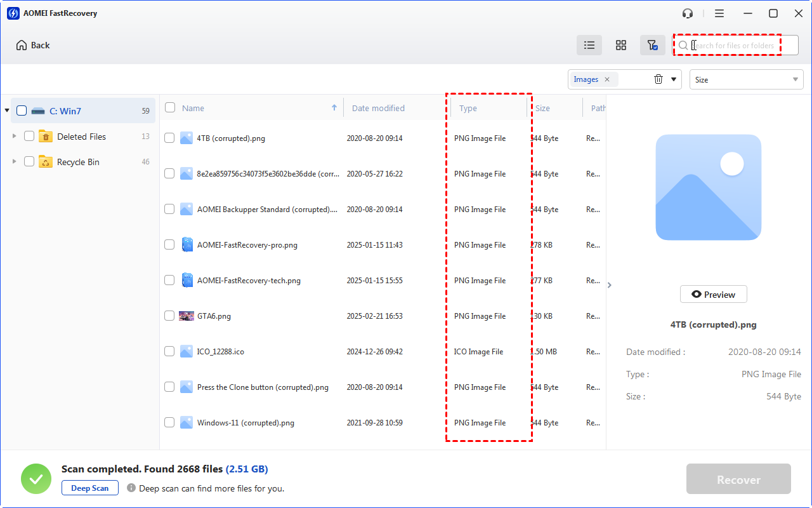Click the icon beside AOMEI-FastRecovery-tech.png
The width and height of the screenshot is (812, 508).
point(187,280)
